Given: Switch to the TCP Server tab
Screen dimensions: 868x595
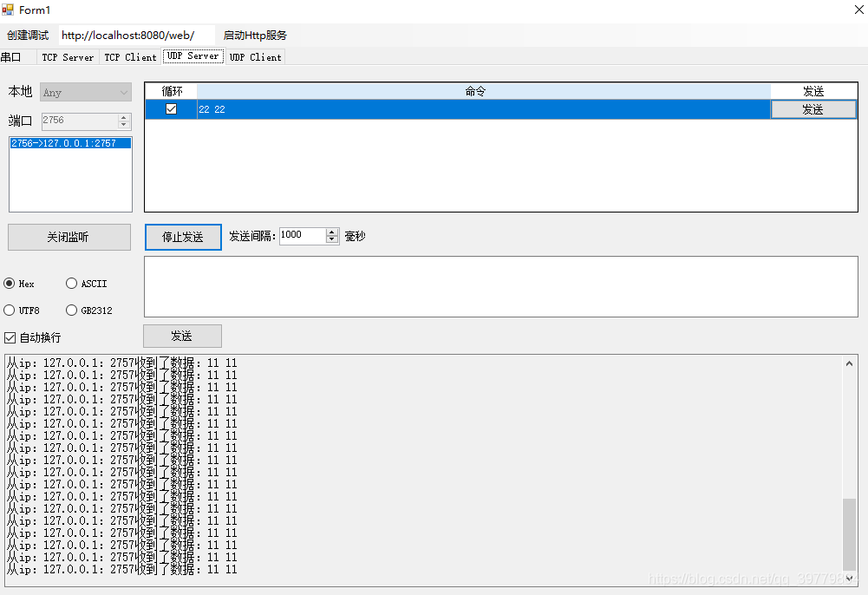Looking at the screenshot, I should pos(68,57).
